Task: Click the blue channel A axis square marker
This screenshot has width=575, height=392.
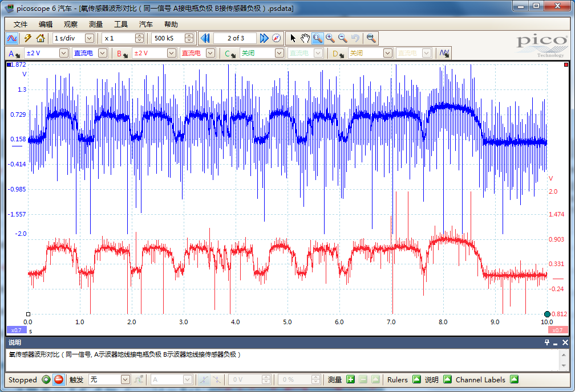Action: pyautogui.click(x=9, y=64)
